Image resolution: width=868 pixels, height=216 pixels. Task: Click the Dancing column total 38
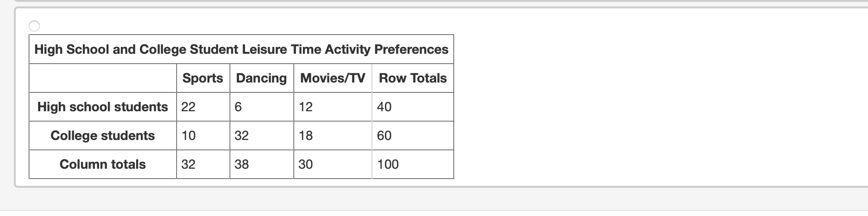[x=242, y=164]
